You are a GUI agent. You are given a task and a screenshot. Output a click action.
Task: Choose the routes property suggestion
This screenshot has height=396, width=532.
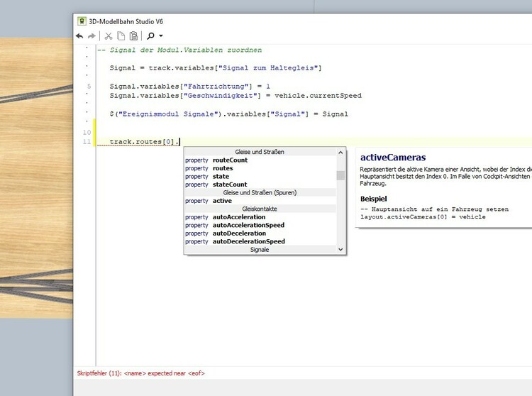tap(222, 168)
